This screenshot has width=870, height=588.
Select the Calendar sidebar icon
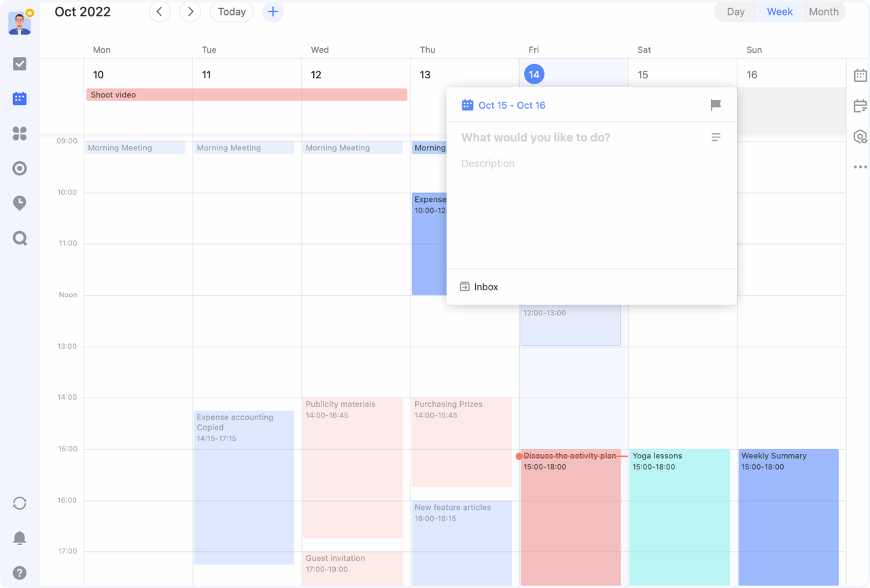[20, 98]
